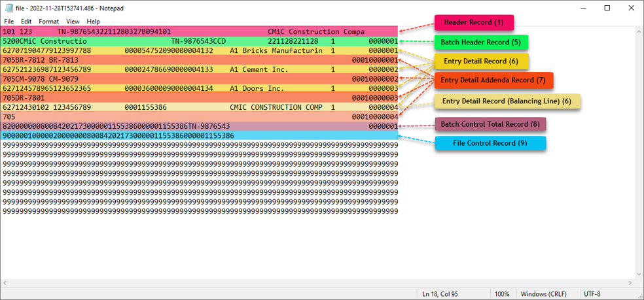The image size is (644, 300).
Task: Click the addenda line 705DR-7801
Action: (x=199, y=97)
